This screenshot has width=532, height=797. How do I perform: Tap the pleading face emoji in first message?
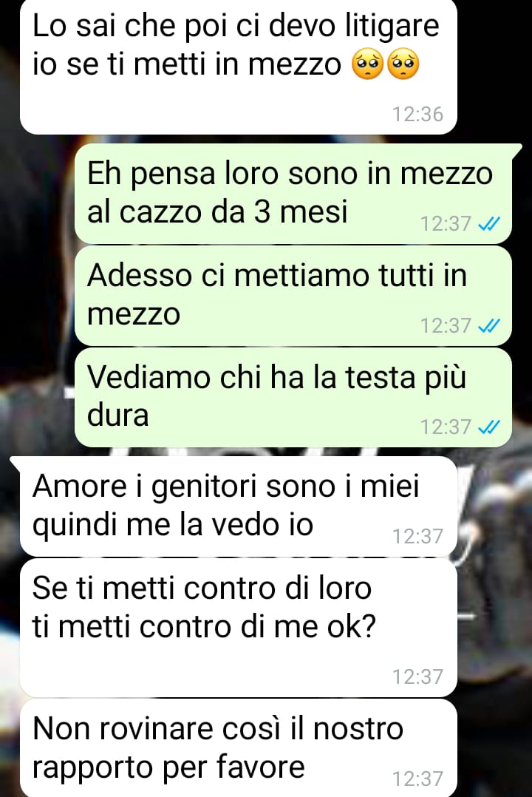[x=367, y=64]
